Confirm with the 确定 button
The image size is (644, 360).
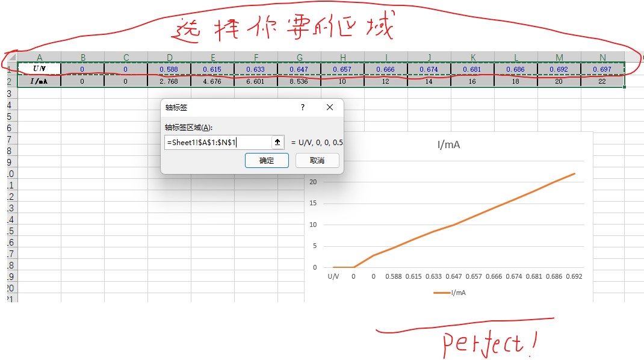267,160
